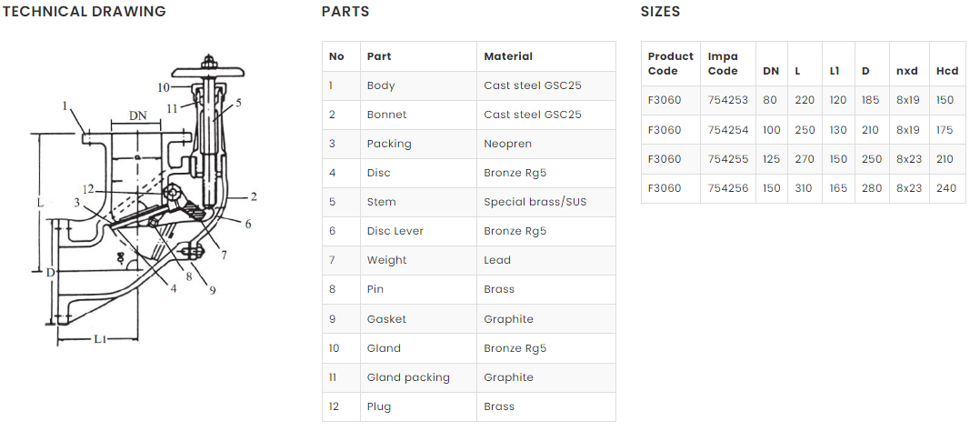980x431 pixels.
Task: Click the PARTS section heading
Action: [345, 12]
